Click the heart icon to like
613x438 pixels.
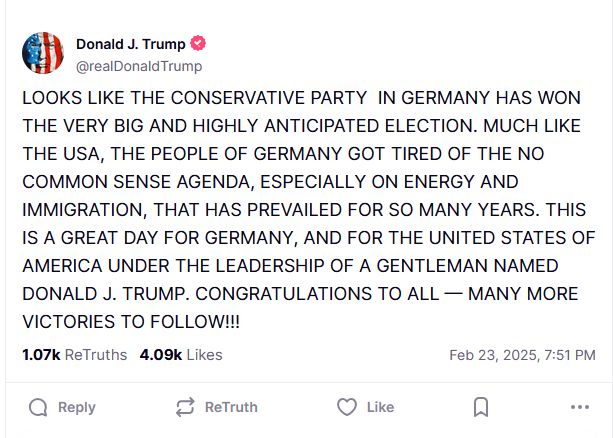(x=346, y=407)
